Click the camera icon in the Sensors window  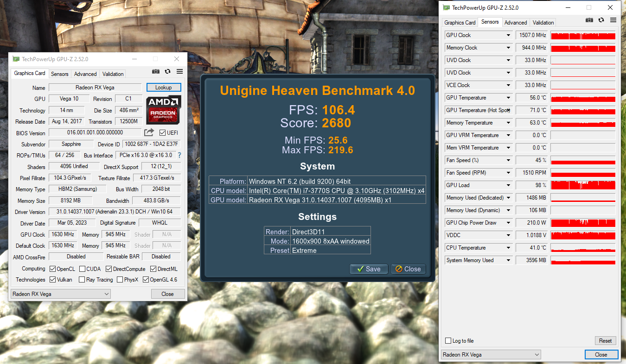point(589,20)
